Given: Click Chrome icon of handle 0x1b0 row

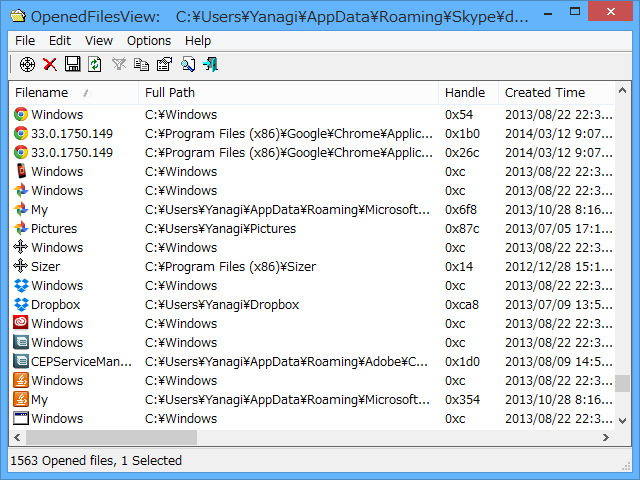Looking at the screenshot, I should (x=21, y=133).
